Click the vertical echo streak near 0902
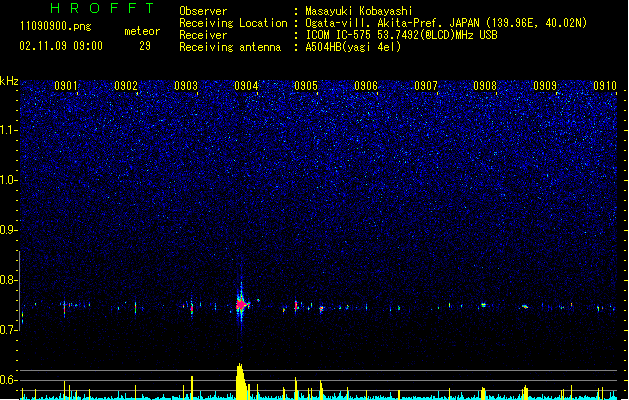Image resolution: width=629 pixels, height=400 pixels. pyautogui.click(x=136, y=307)
